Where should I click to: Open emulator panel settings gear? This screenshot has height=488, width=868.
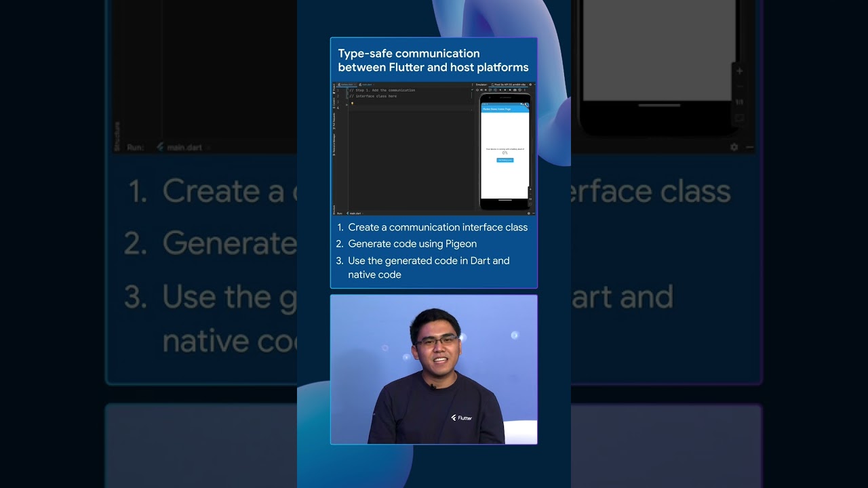click(x=530, y=85)
